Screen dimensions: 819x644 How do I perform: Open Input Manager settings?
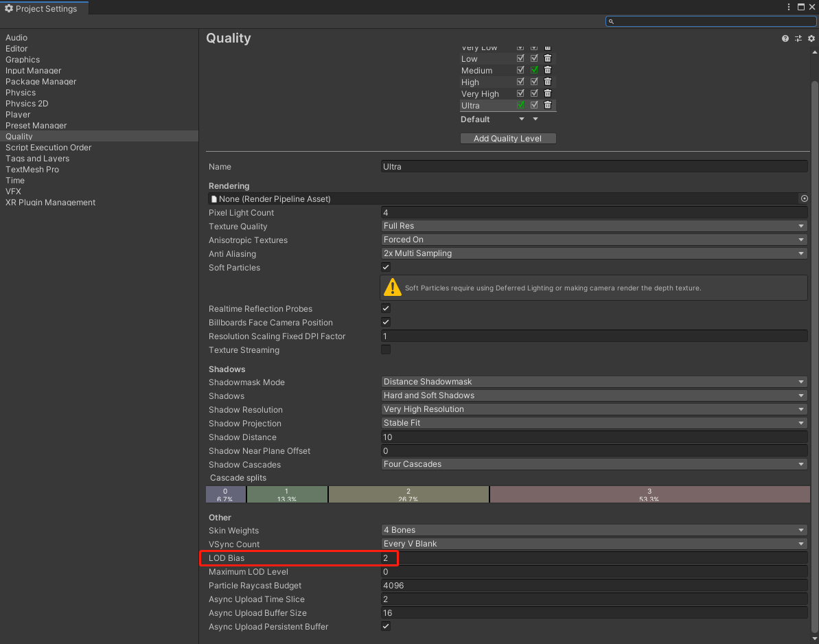click(34, 71)
